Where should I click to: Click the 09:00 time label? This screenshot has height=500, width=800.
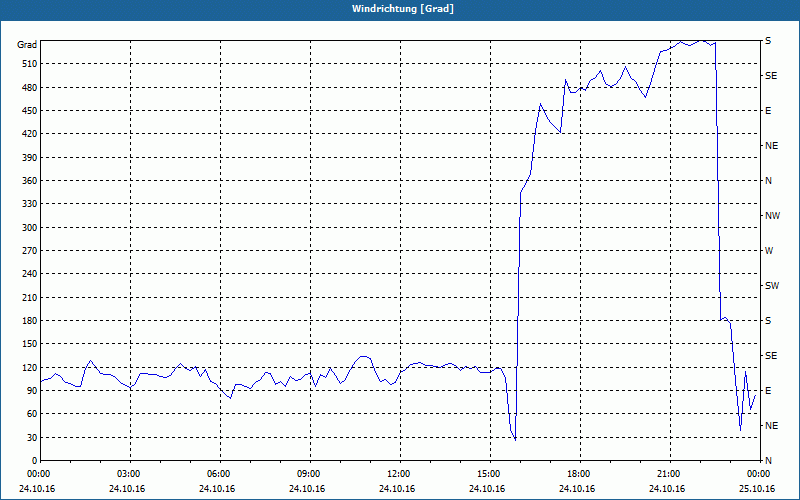[x=310, y=474]
